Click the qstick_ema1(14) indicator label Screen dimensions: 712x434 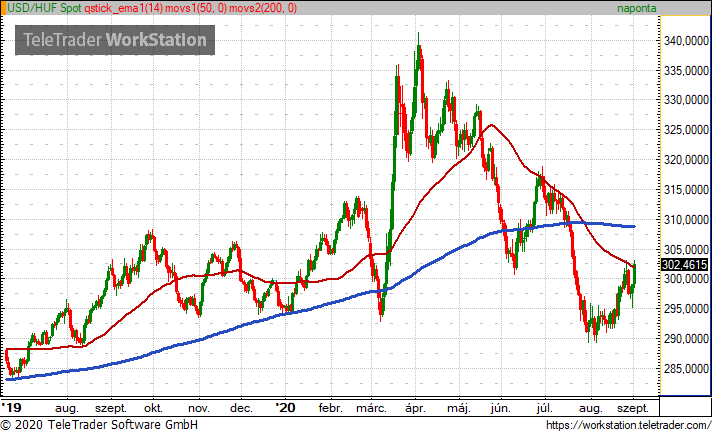124,8
